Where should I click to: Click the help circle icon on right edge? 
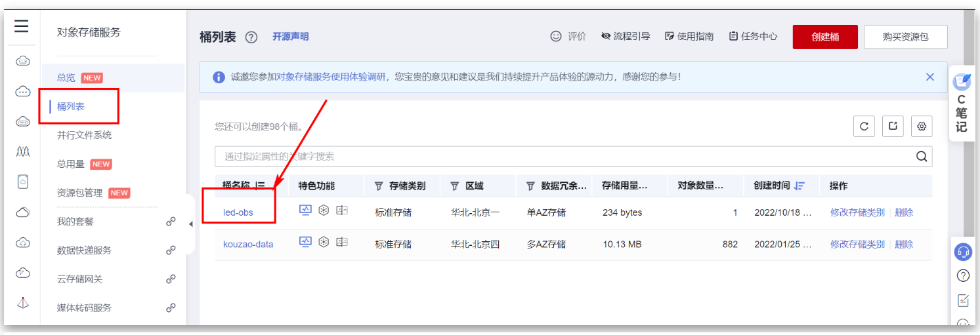pos(963,275)
